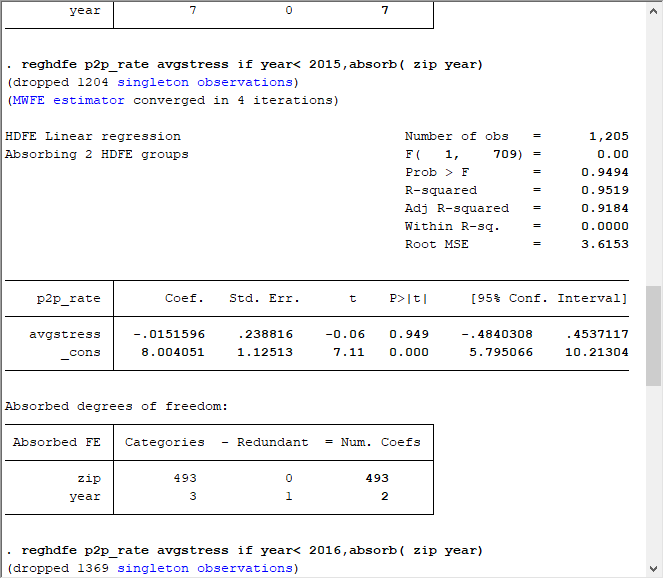Click the Within R-sq. value 0.0000

(605, 226)
